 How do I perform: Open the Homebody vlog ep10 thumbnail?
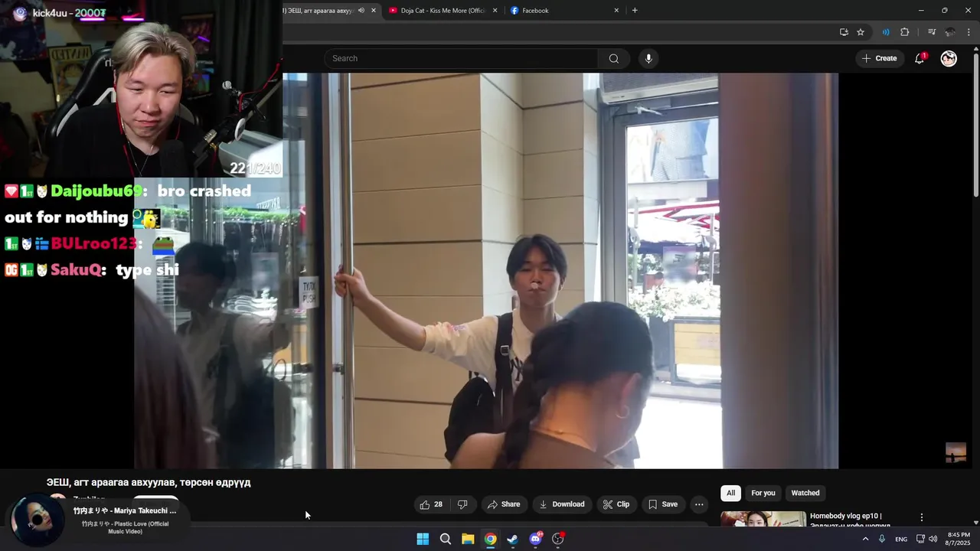pyautogui.click(x=763, y=519)
